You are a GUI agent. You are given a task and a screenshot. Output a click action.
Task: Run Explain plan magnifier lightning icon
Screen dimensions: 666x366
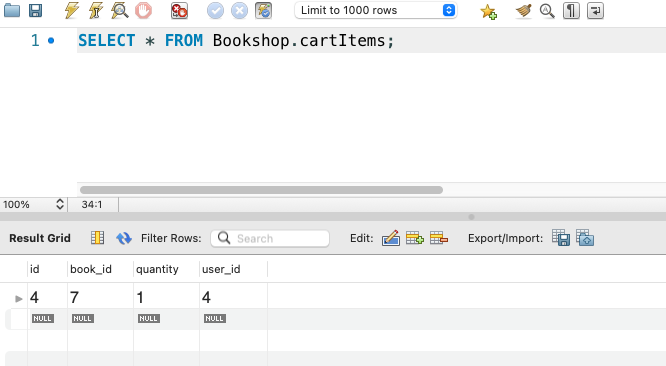point(119,11)
